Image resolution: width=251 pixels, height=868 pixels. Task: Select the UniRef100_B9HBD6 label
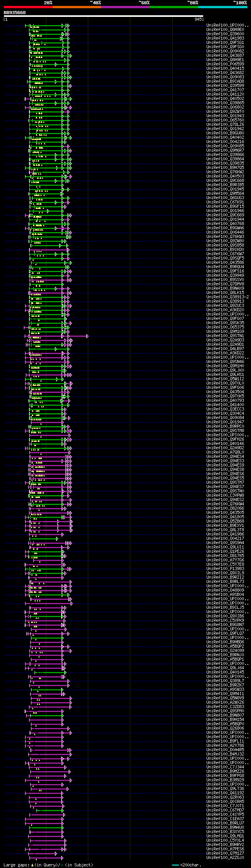pyautogui.click(x=225, y=642)
